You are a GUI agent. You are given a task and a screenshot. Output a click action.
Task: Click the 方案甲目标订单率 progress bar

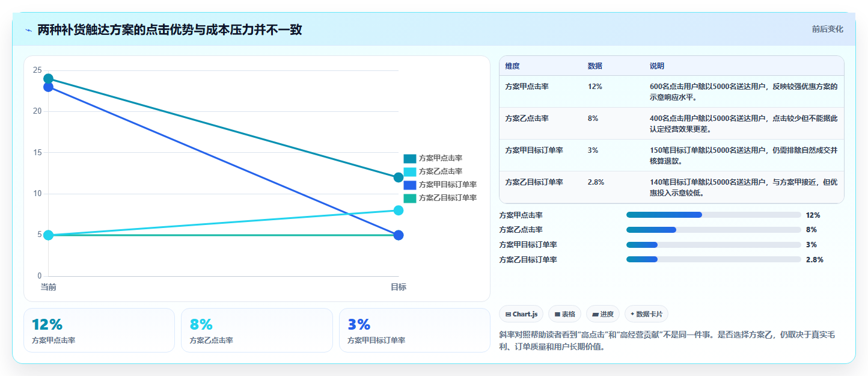[714, 245]
